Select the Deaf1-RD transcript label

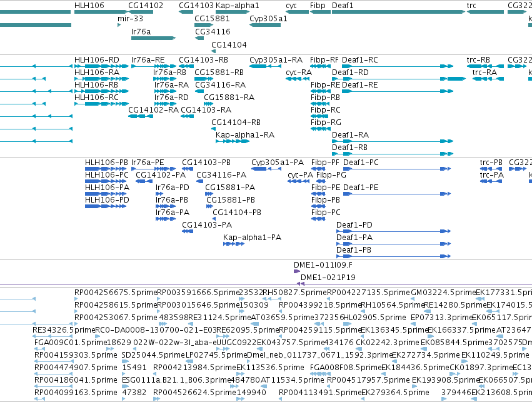350,73
